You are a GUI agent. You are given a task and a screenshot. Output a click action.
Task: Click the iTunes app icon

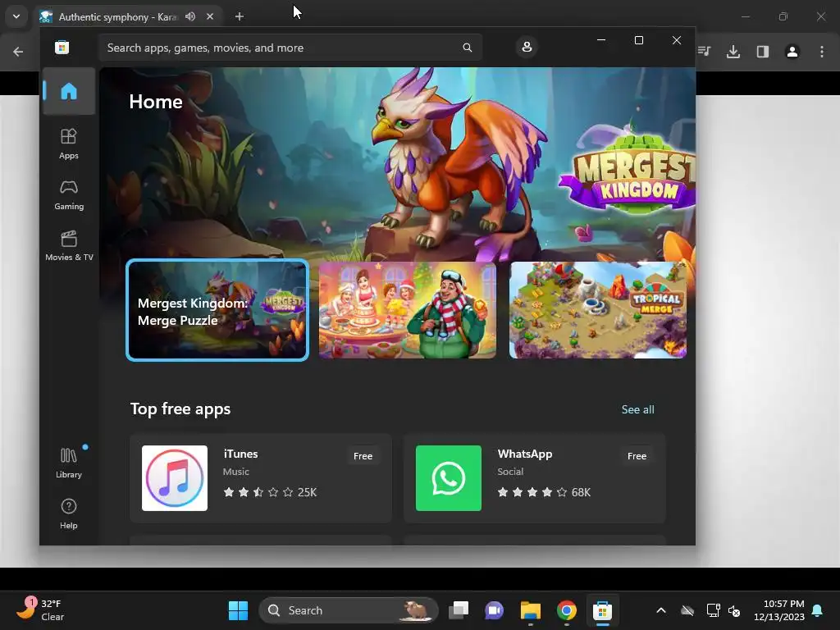coord(175,478)
